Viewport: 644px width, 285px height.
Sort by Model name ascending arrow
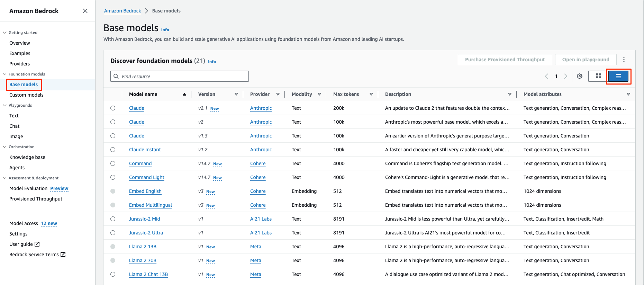point(184,94)
